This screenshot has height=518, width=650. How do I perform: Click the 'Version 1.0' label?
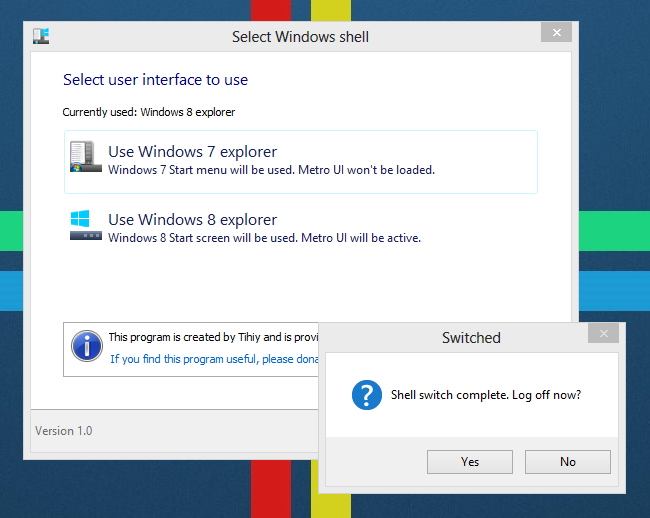click(63, 431)
